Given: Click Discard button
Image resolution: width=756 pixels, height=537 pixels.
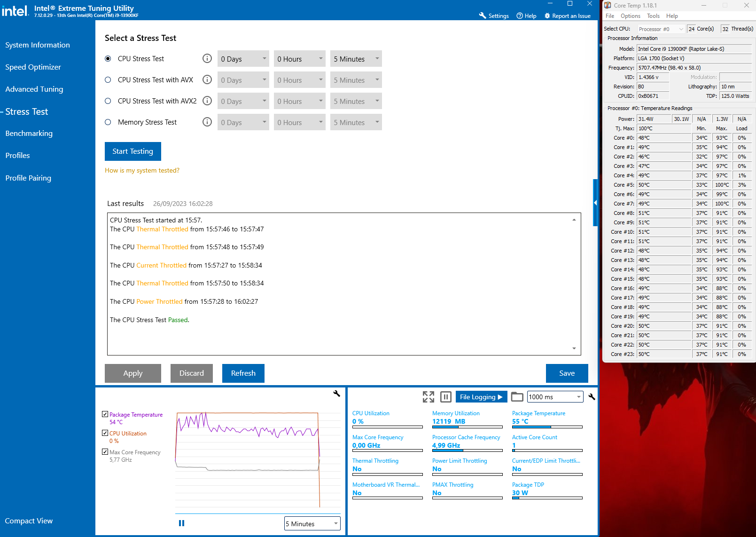Looking at the screenshot, I should point(192,373).
